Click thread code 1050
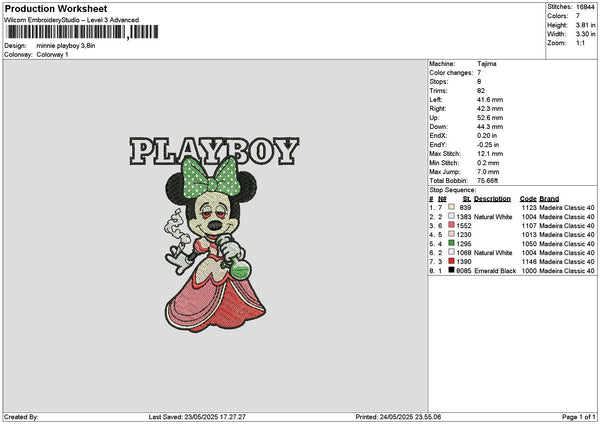The image size is (600, 424). click(x=529, y=243)
